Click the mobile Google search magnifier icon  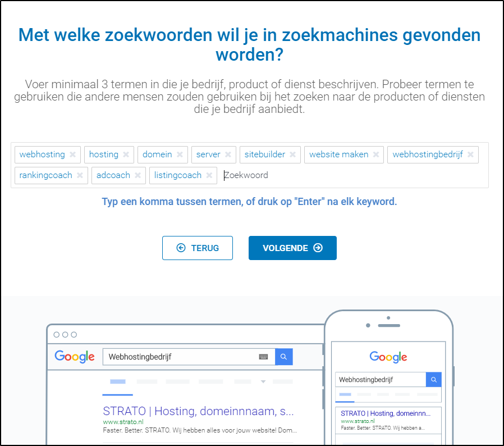(x=434, y=380)
